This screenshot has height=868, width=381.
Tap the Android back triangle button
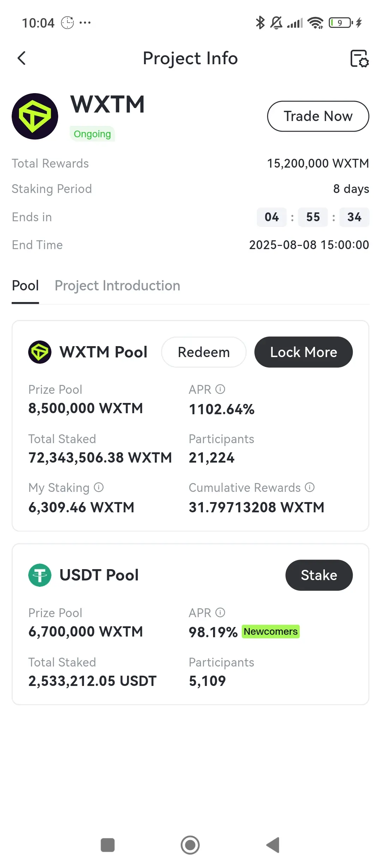click(273, 845)
